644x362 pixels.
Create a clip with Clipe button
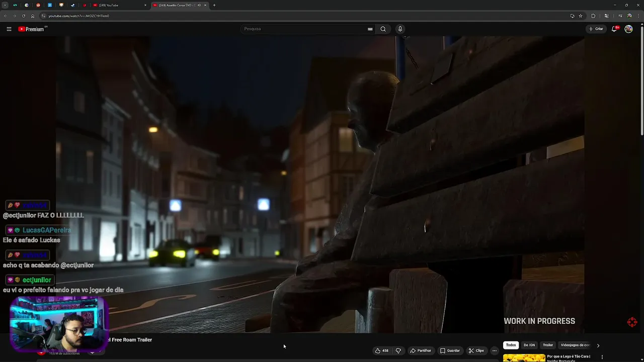coord(476,350)
